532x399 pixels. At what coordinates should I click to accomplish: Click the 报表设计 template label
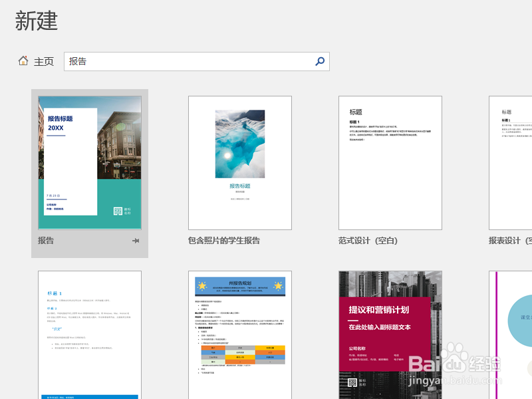510,241
